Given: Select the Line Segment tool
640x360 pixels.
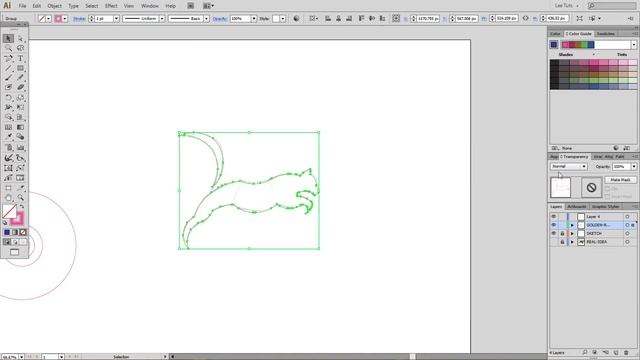Looking at the screenshot, I should [9, 68].
